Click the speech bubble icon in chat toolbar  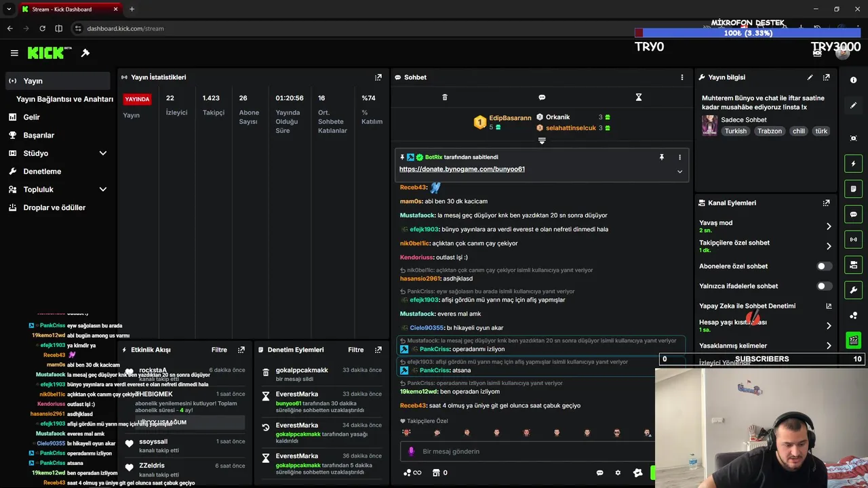542,98
